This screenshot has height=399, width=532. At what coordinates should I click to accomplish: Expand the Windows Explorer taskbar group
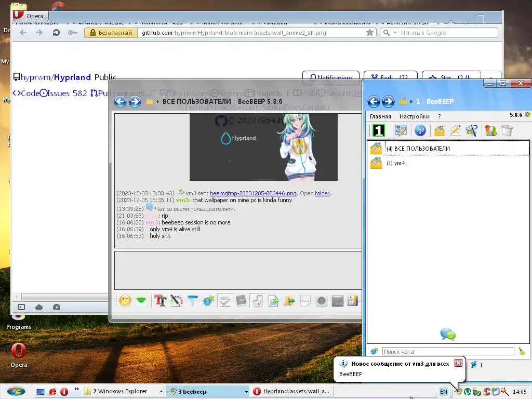click(x=161, y=392)
